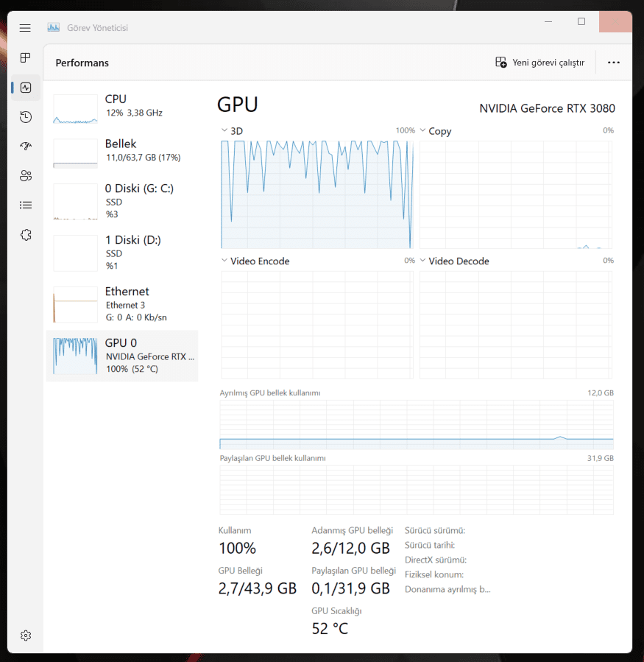Go to the Processes page icon
The height and width of the screenshot is (662, 644).
(x=25, y=58)
